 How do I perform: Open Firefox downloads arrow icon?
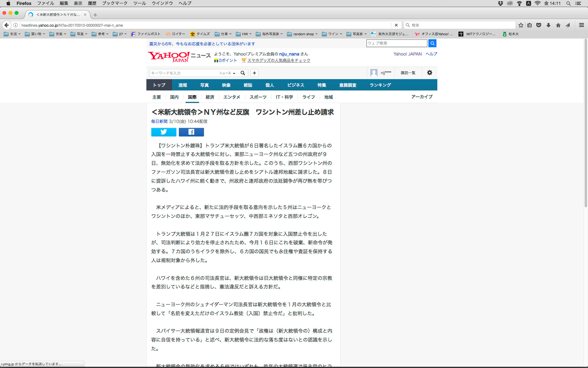(x=548, y=25)
